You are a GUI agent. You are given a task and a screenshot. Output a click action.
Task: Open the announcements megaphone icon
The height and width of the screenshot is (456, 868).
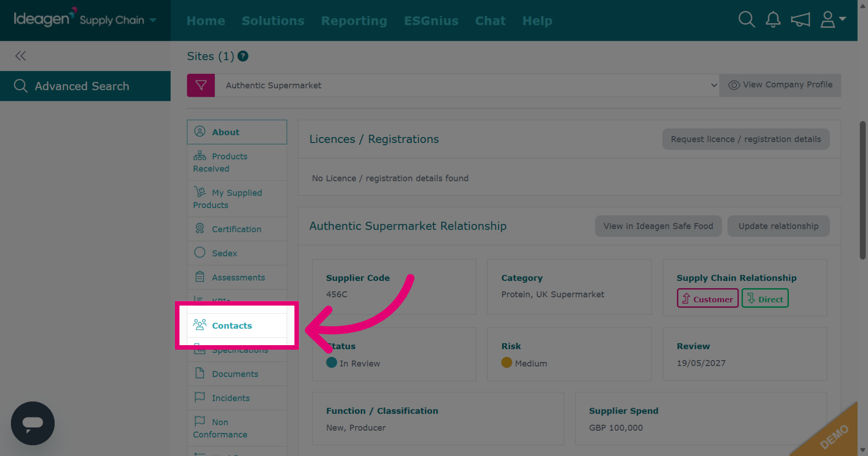(800, 20)
